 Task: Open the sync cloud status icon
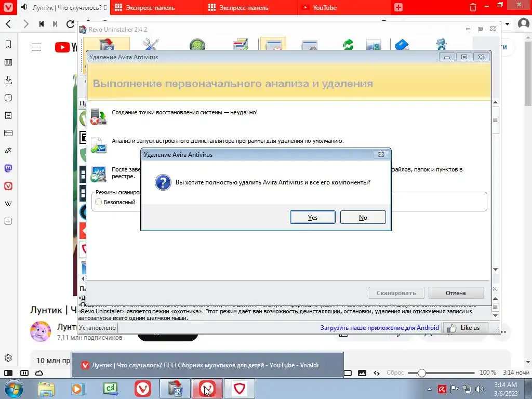point(39,373)
